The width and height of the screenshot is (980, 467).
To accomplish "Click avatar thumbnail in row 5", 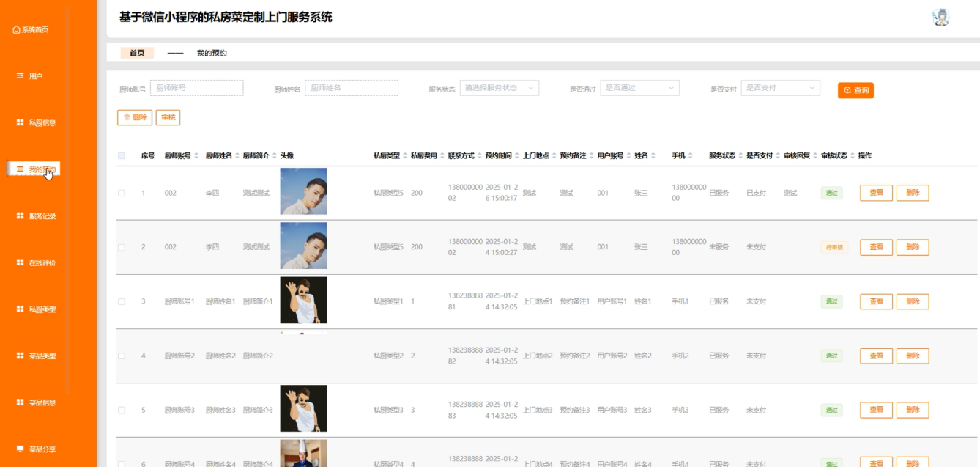I will [x=303, y=408].
